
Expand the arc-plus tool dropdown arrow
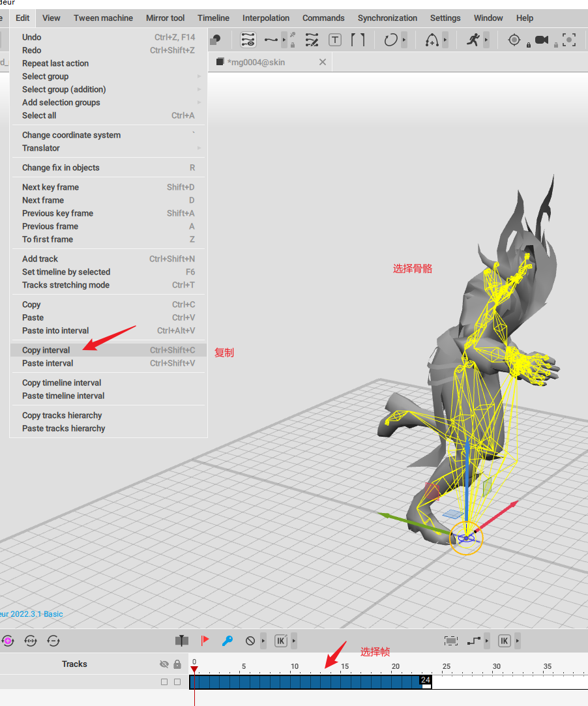pos(445,40)
